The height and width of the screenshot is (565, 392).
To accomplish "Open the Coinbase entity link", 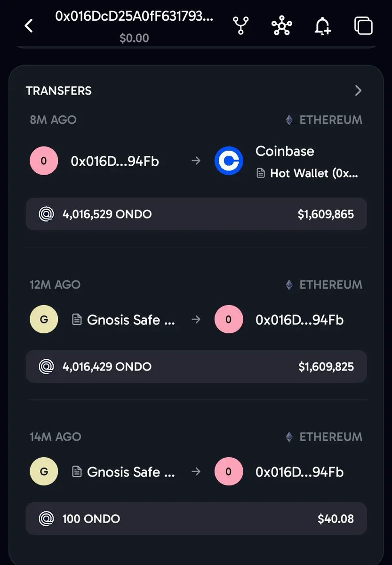I will point(285,151).
